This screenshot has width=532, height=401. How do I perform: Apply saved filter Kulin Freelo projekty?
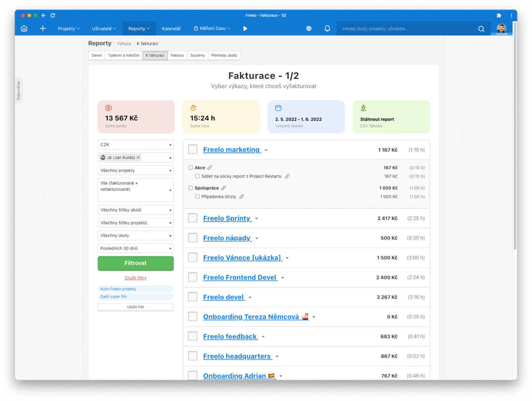[136, 289]
